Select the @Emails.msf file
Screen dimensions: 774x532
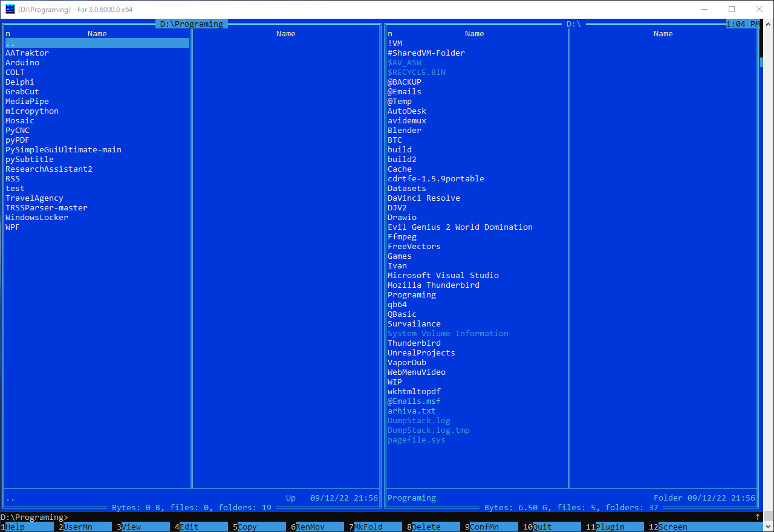point(414,401)
